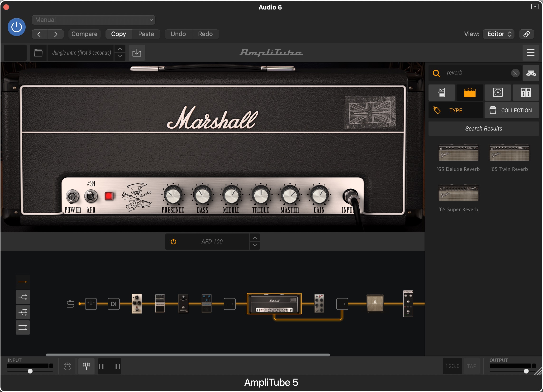Click the Compare button

(x=84, y=34)
